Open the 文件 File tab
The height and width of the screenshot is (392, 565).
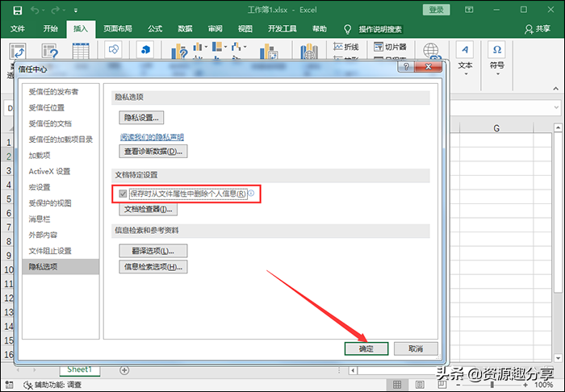pos(17,29)
